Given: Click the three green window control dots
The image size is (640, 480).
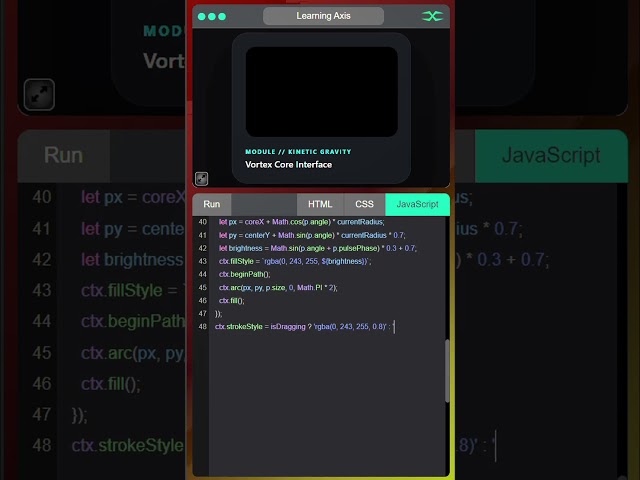Looking at the screenshot, I should (x=211, y=16).
